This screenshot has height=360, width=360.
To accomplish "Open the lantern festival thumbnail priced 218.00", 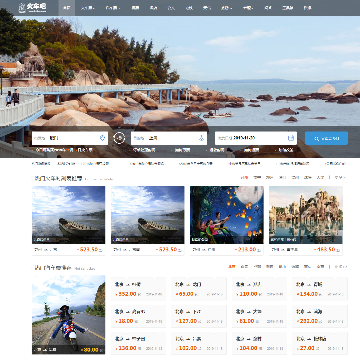I will (x=227, y=215).
